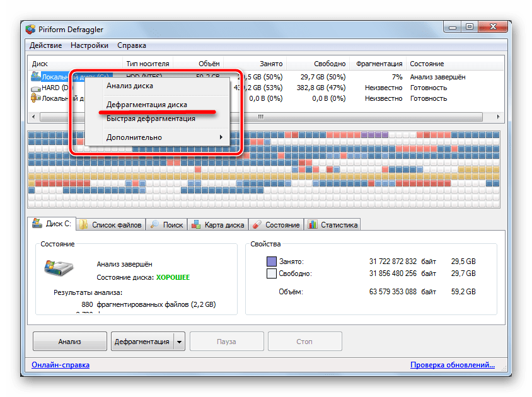Click the Анализ button
The width and height of the screenshot is (532, 397).
69,342
